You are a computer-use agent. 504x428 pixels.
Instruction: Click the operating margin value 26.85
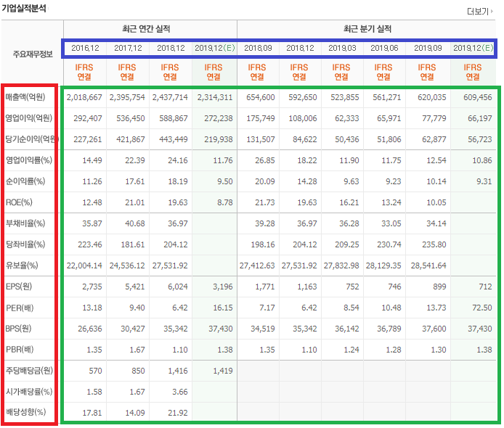265,160
